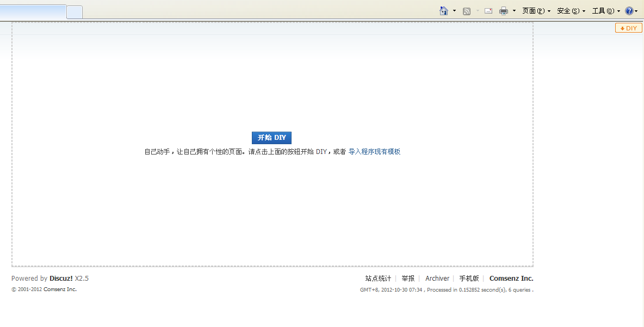Expand the Print options dropdown arrow
644x327 pixels.
point(514,11)
